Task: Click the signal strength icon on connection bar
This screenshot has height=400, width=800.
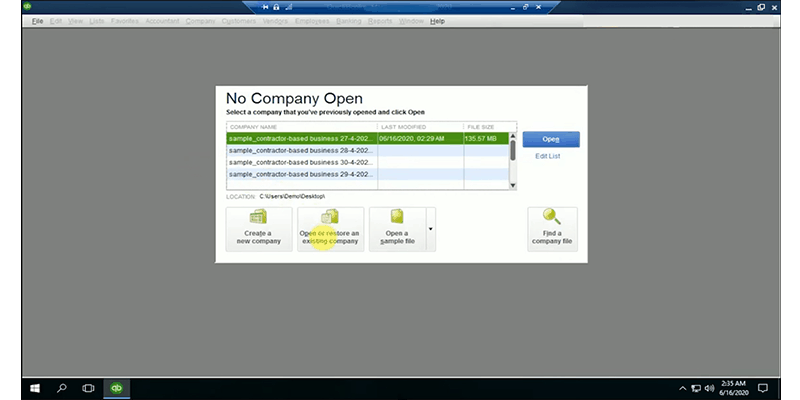Action: 289,7
